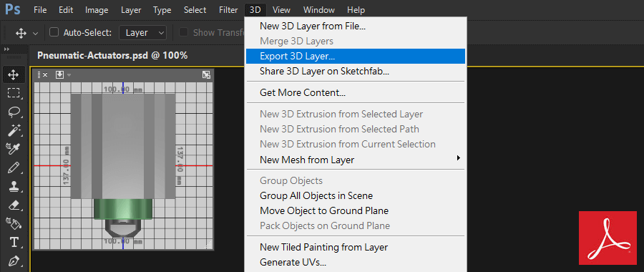Select the Rectangular Marquee tool
This screenshot has width=644, height=272.
[x=14, y=93]
